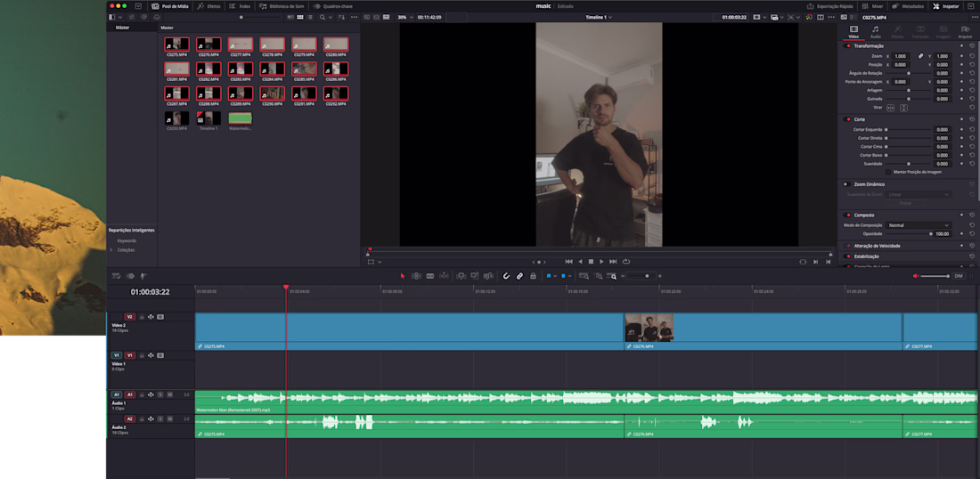Disable the Transformação section toggle
Image resolution: width=980 pixels, height=479 pixels.
coord(847,45)
